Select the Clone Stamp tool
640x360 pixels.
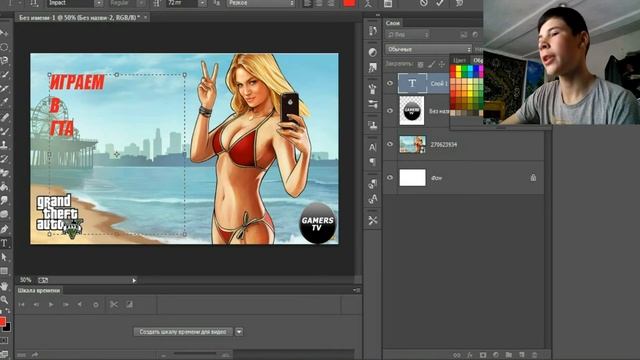click(4, 144)
